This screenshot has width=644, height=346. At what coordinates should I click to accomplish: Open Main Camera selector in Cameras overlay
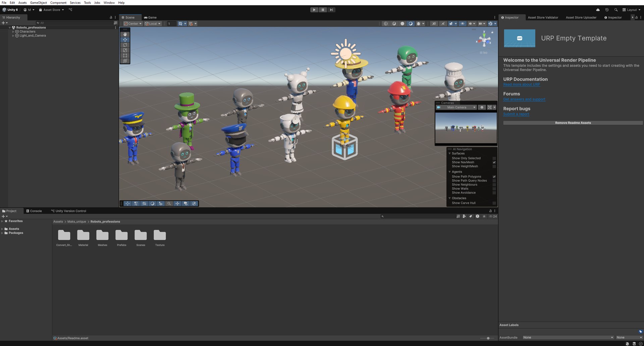456,107
